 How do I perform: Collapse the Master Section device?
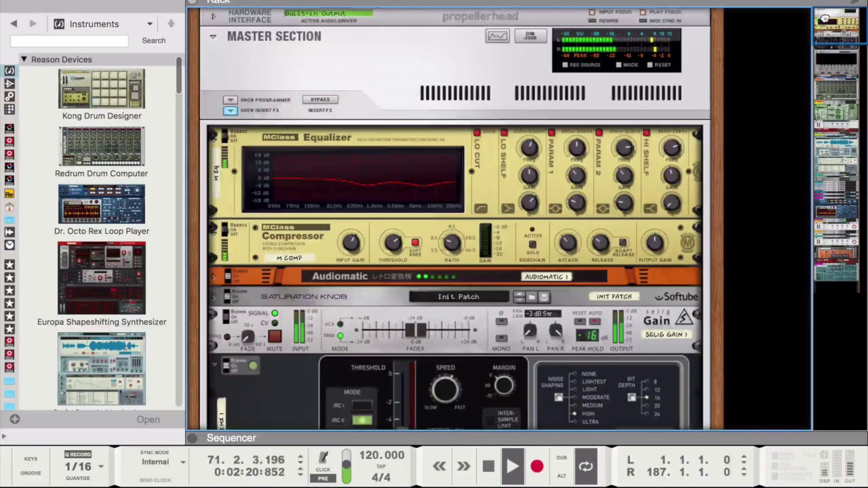pyautogui.click(x=213, y=37)
